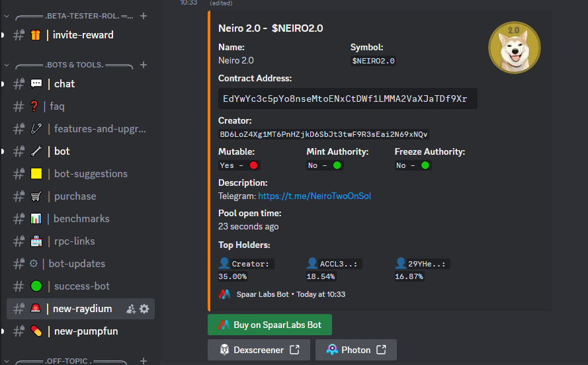Screen dimensions: 588x365
Task: Click the wrench emoji on bot channel
Action: tap(36, 151)
